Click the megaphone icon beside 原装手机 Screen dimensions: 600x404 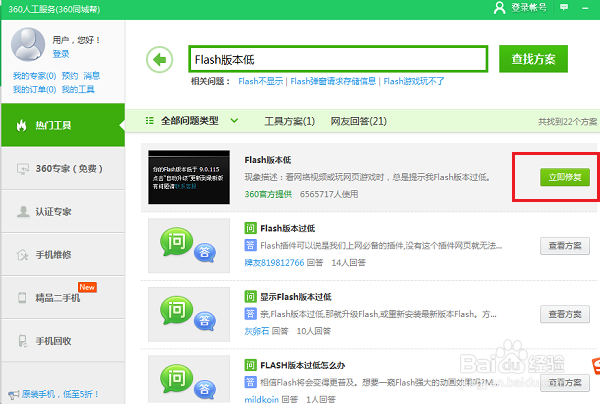[13, 394]
